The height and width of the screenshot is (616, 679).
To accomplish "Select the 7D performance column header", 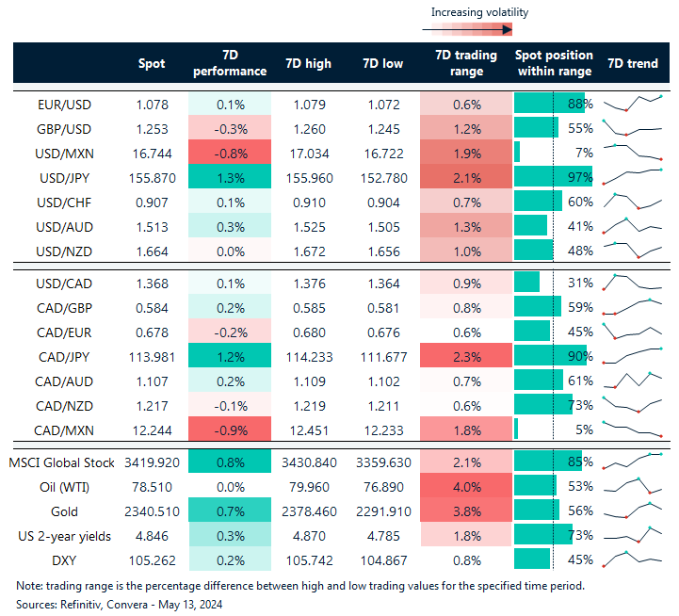I will click(x=230, y=64).
